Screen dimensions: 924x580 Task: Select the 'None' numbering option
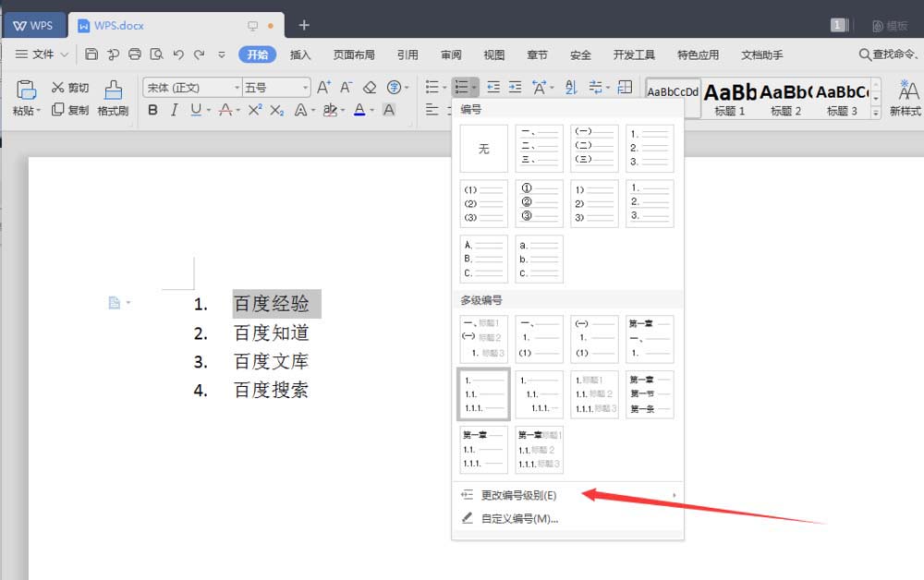coord(483,149)
